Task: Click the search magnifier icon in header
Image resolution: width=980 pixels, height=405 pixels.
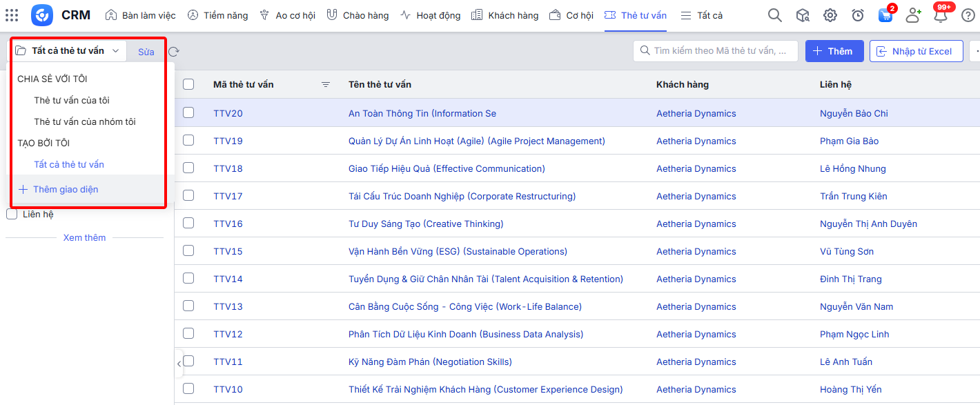Action: pyautogui.click(x=775, y=15)
